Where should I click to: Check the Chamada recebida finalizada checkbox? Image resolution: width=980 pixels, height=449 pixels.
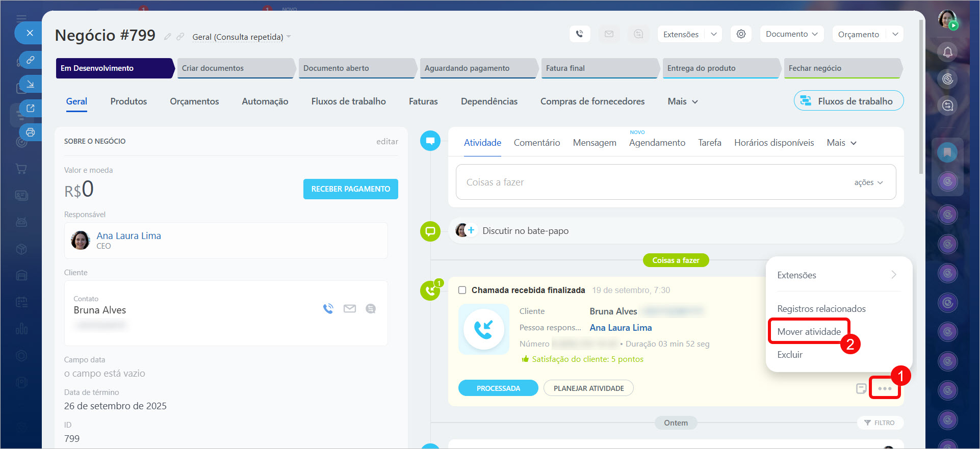[x=462, y=290]
